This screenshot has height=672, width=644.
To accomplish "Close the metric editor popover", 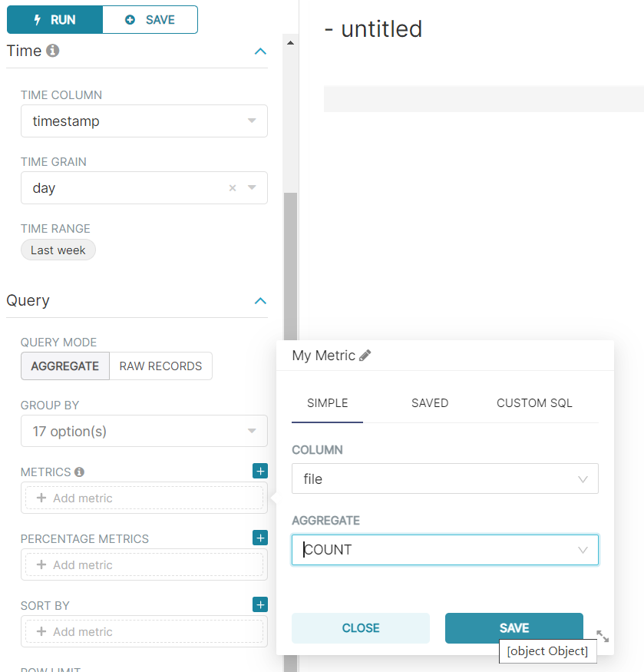I will (360, 627).
